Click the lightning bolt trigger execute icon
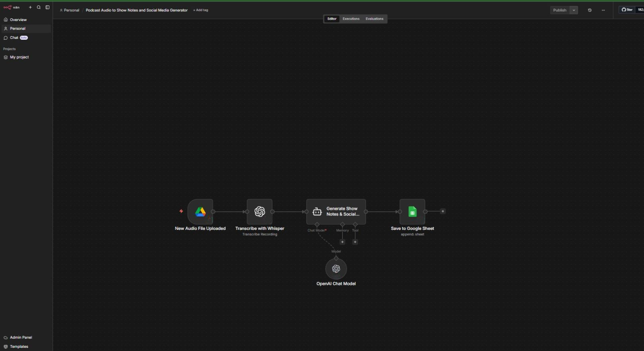Image resolution: width=644 pixels, height=351 pixels. [181, 211]
